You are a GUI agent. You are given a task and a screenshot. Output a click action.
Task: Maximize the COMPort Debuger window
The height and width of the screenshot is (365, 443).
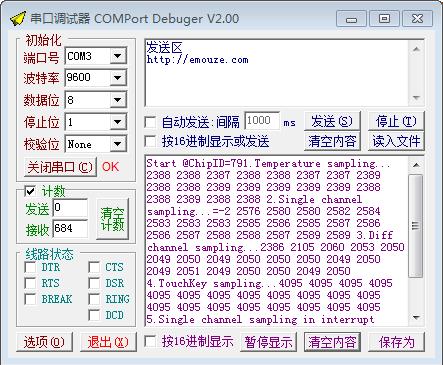coord(384,19)
